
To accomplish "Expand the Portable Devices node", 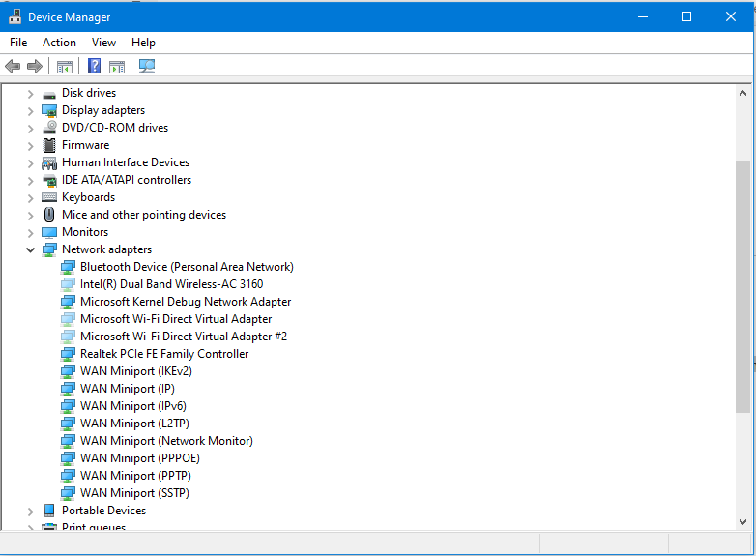I will click(x=30, y=512).
